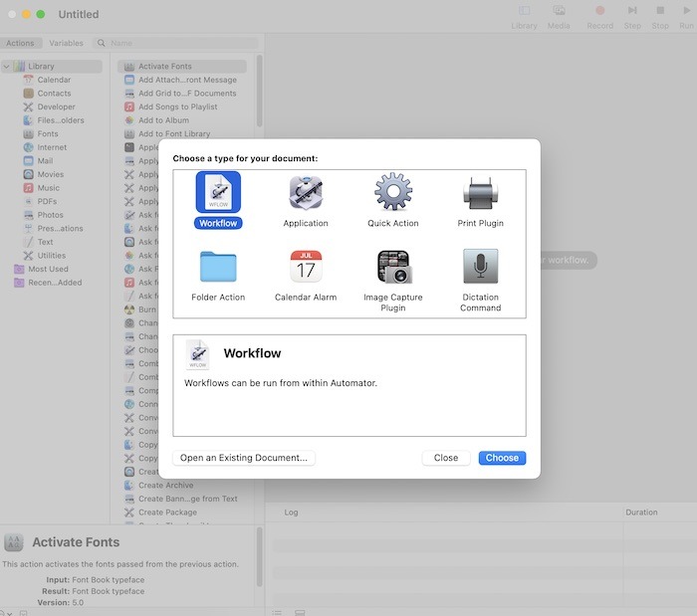Screen dimensions: 697x616
Task: Select Fonts category in library
Action: 48,133
